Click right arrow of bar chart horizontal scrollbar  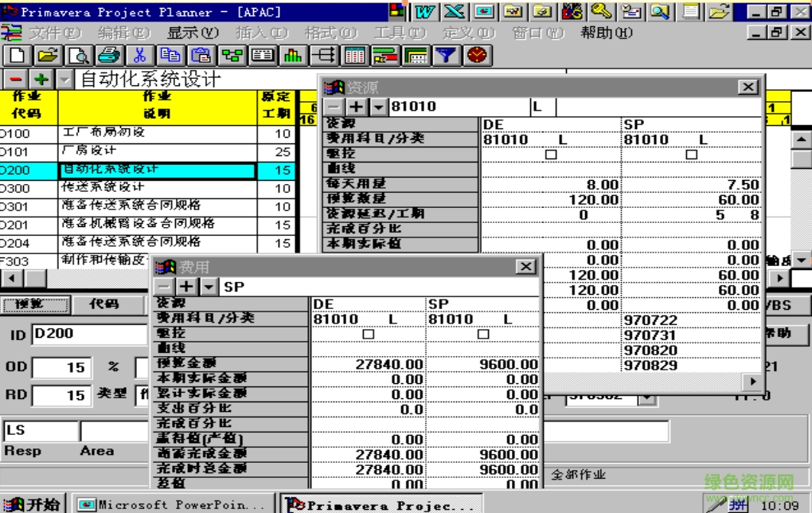pyautogui.click(x=780, y=278)
